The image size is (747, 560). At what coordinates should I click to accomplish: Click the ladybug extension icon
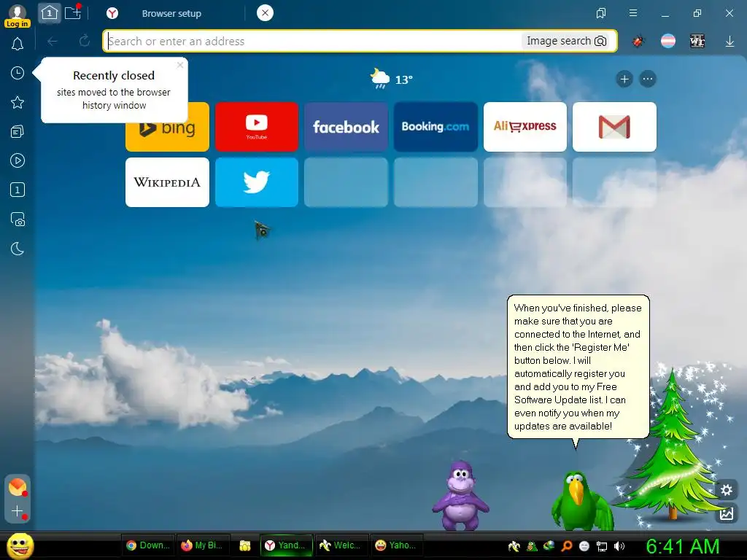coord(638,42)
